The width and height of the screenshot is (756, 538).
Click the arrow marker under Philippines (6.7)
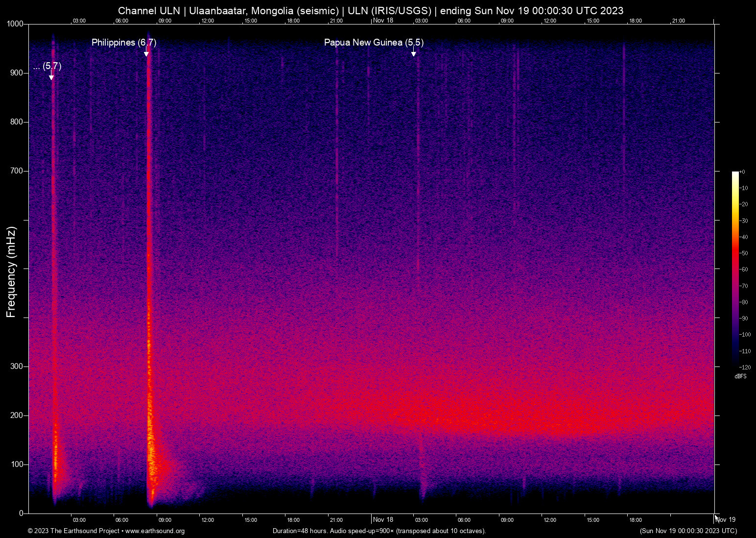point(146,53)
